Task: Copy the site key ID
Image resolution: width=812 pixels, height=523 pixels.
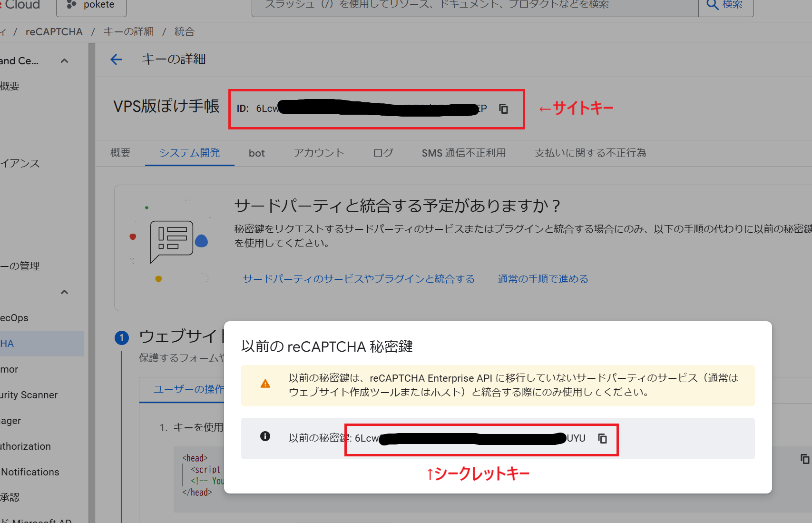Action: [503, 109]
